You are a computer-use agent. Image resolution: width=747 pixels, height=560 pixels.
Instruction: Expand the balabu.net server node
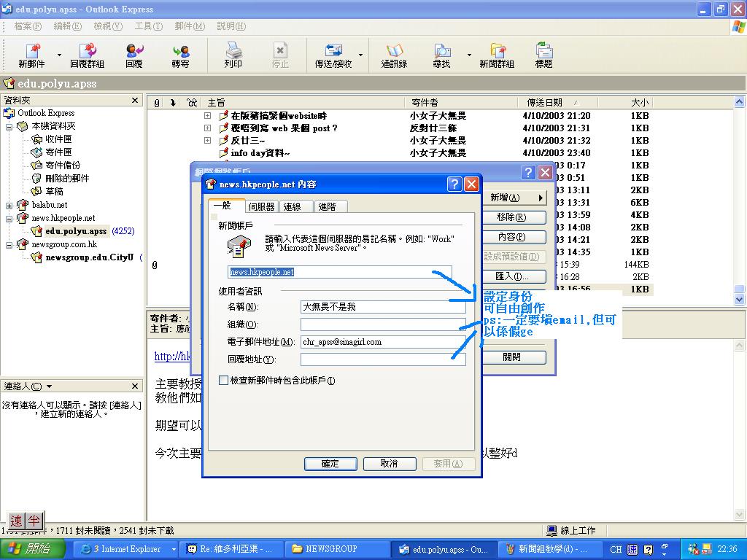coord(9,205)
